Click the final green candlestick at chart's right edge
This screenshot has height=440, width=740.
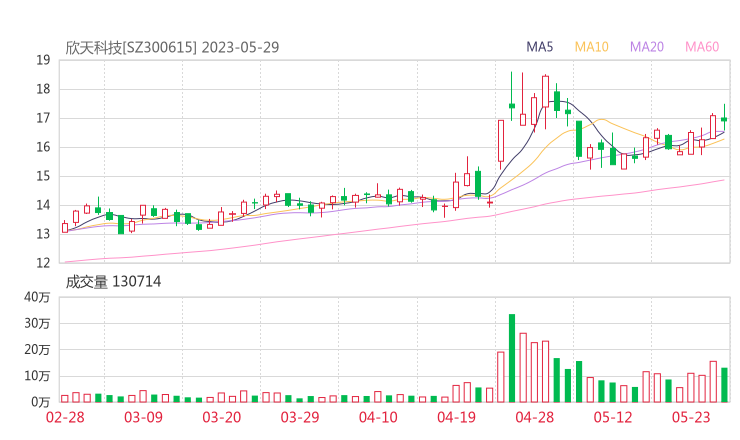coord(724,118)
